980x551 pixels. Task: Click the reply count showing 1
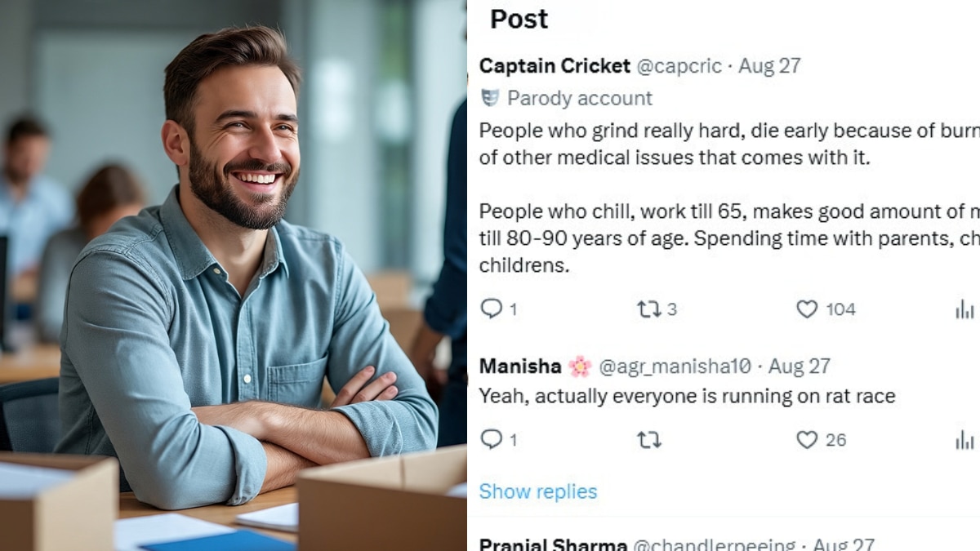point(500,309)
